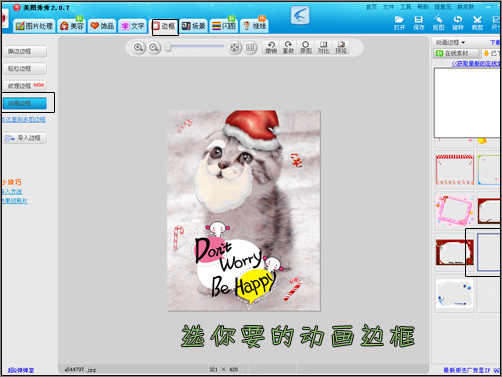Select the red awning frame thumbnail
Image resolution: width=502 pixels, height=377 pixels.
coord(454,170)
